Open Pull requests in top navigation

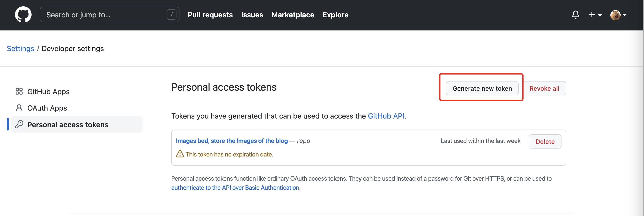210,15
